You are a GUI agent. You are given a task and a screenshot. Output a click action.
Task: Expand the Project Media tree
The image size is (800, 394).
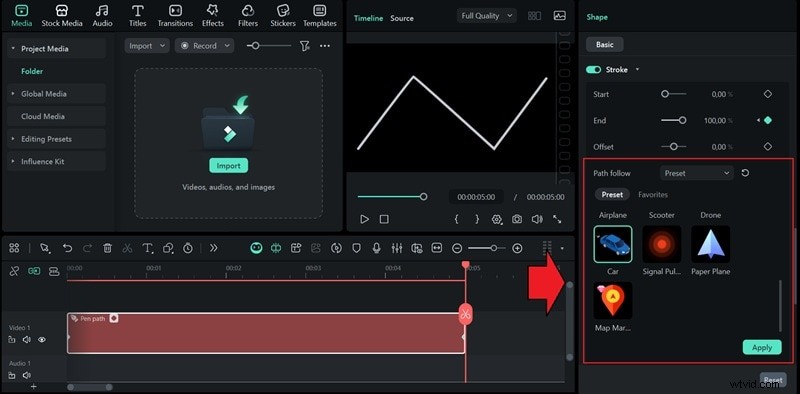13,48
